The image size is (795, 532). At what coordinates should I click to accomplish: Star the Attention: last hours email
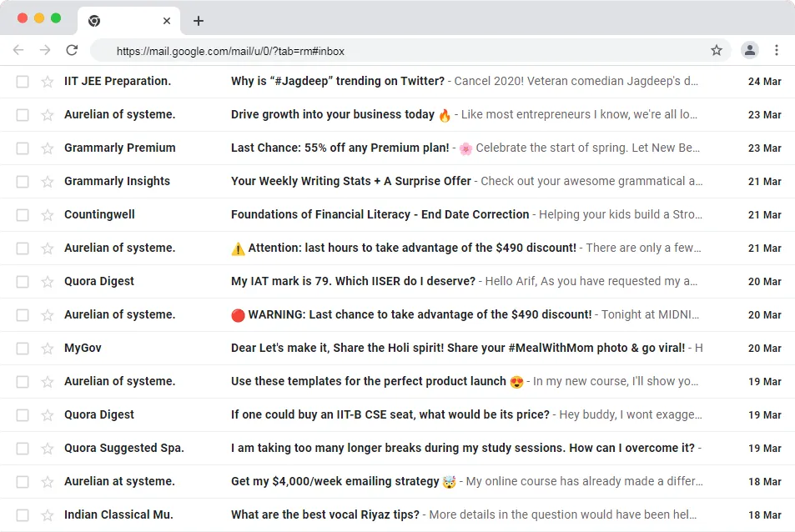(x=48, y=248)
